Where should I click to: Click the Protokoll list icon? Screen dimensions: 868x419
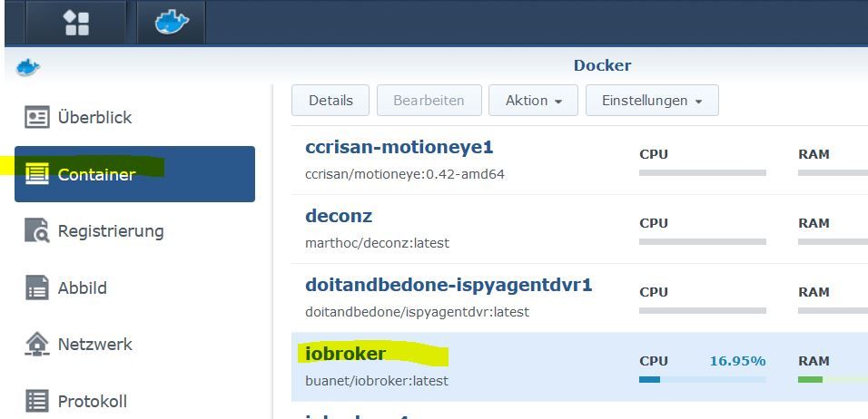[37, 401]
